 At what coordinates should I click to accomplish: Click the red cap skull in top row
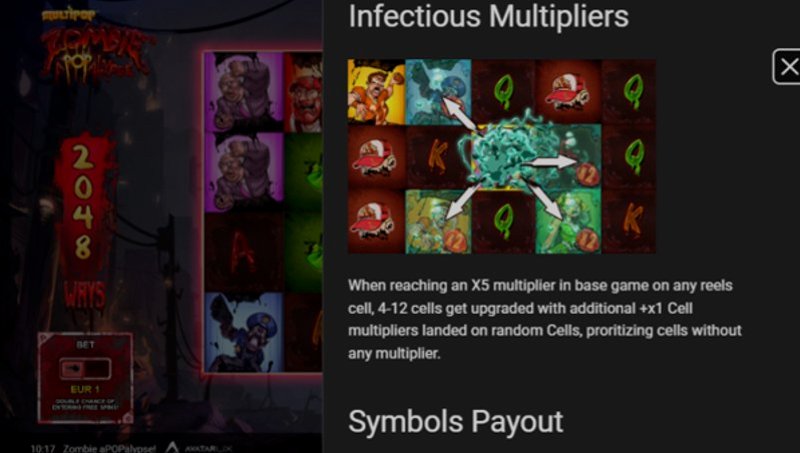tap(567, 92)
